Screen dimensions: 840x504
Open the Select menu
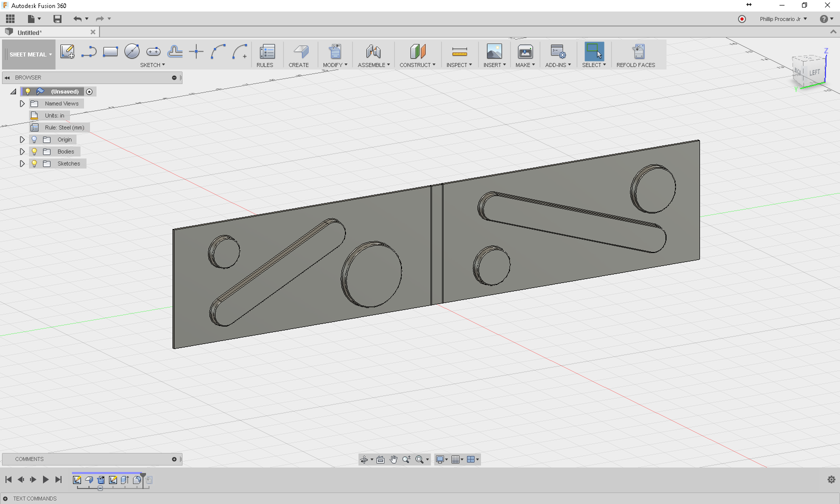tap(594, 65)
